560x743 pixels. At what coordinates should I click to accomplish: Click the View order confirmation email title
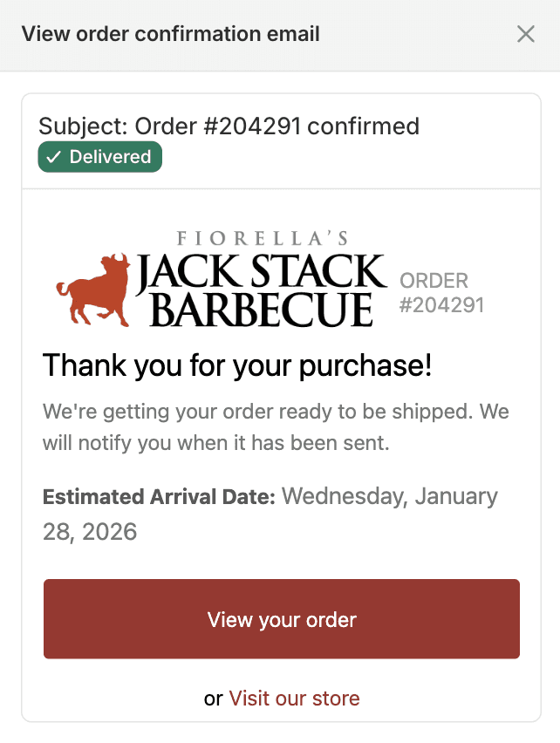coord(172,34)
